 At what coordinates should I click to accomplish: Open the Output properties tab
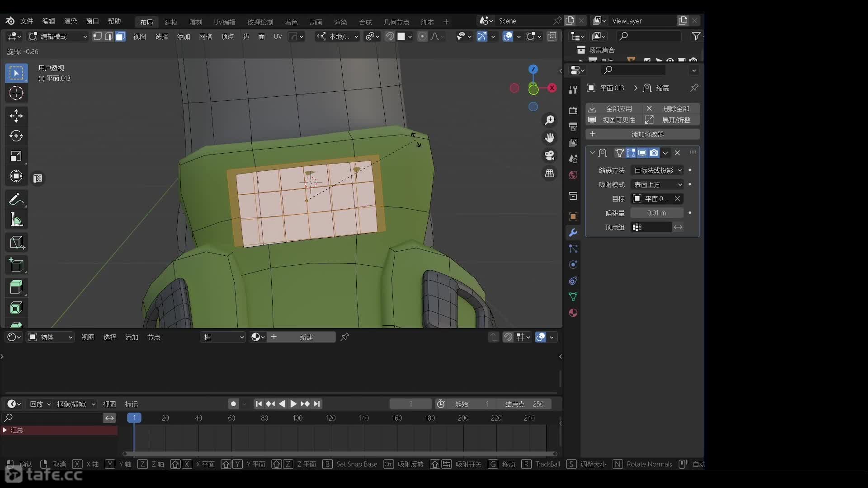click(573, 127)
